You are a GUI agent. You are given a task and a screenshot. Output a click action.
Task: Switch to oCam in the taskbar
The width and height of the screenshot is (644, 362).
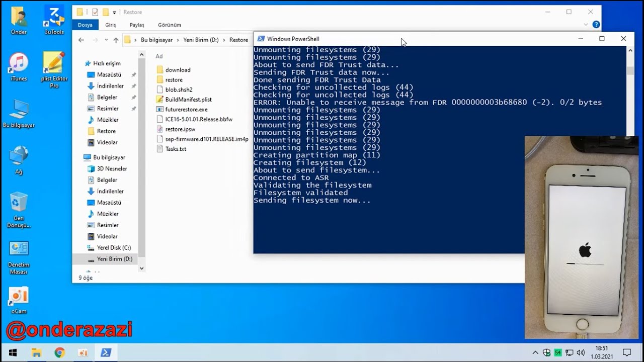coord(83,352)
